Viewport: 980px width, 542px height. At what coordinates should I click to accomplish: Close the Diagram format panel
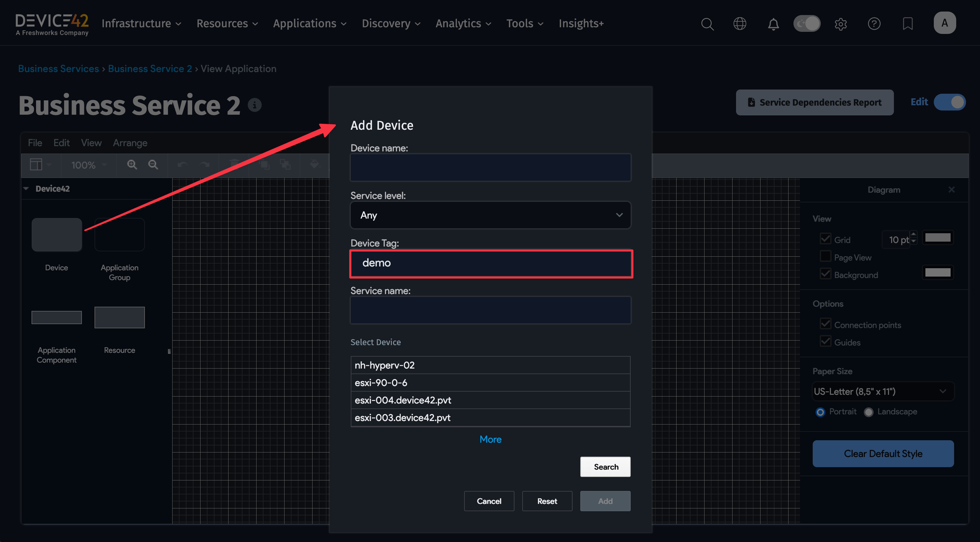click(x=951, y=189)
